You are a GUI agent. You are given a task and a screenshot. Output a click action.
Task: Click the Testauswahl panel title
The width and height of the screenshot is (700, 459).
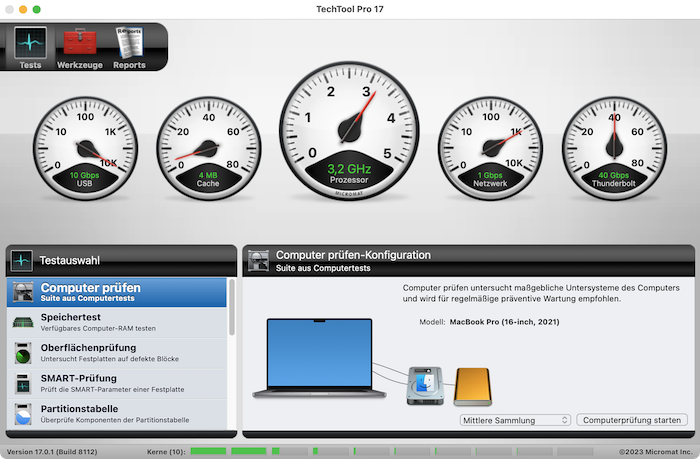[70, 260]
